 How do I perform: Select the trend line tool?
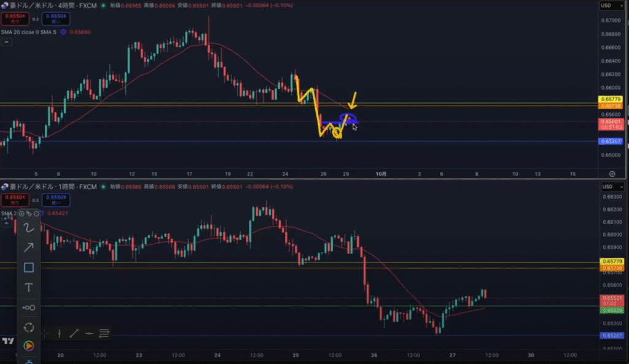pyautogui.click(x=74, y=333)
